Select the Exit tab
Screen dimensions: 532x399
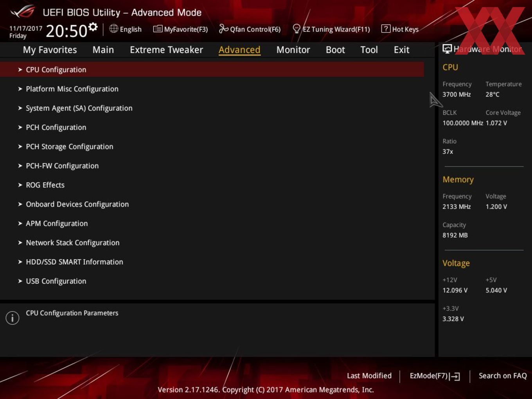coord(401,50)
